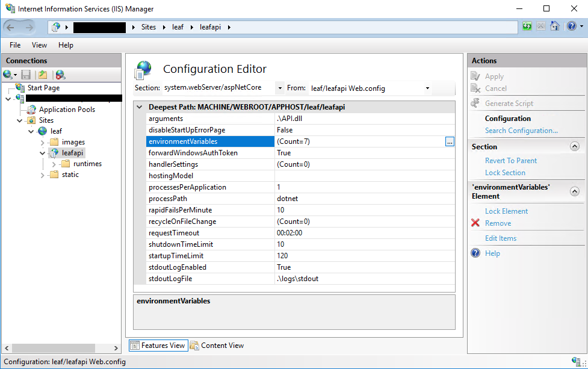Select Application Pools in the tree

(67, 110)
